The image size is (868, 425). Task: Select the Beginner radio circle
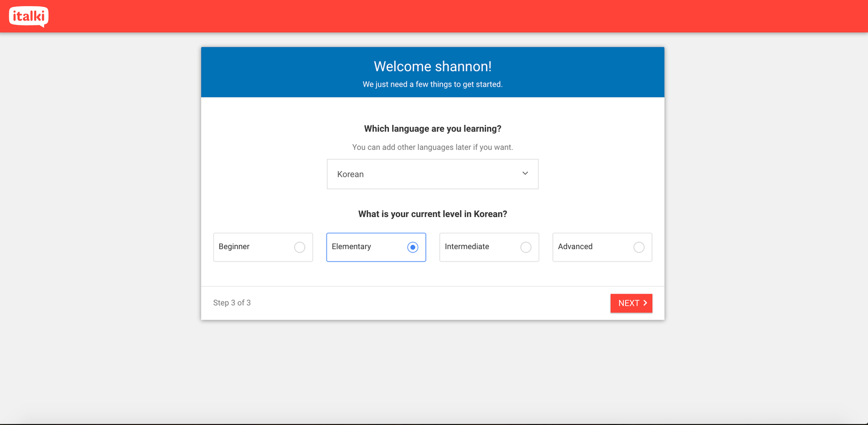(x=299, y=248)
